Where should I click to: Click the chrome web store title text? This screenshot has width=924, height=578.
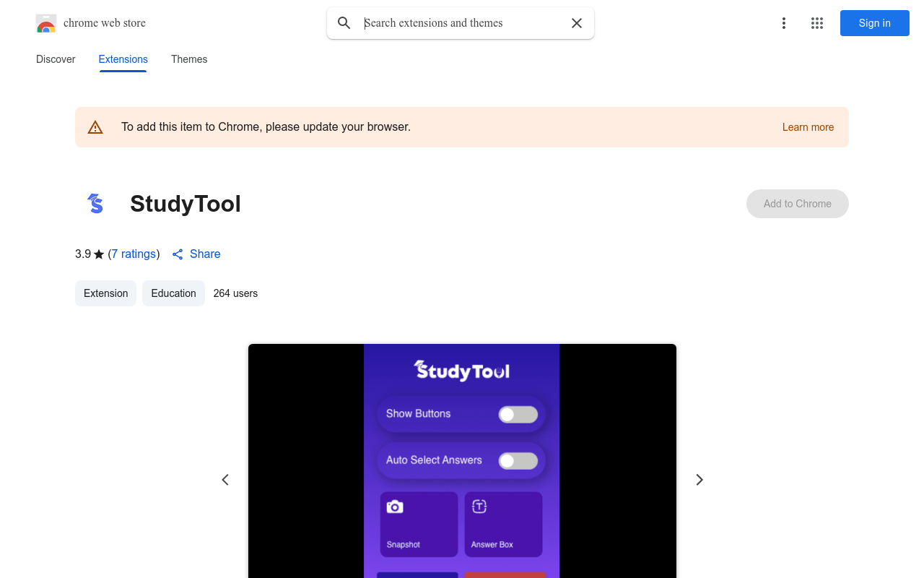105,23
